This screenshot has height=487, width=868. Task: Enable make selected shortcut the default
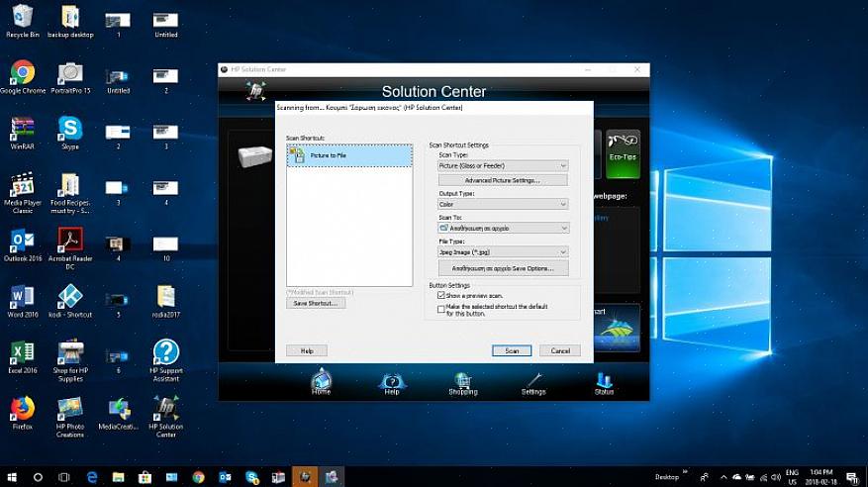441,309
